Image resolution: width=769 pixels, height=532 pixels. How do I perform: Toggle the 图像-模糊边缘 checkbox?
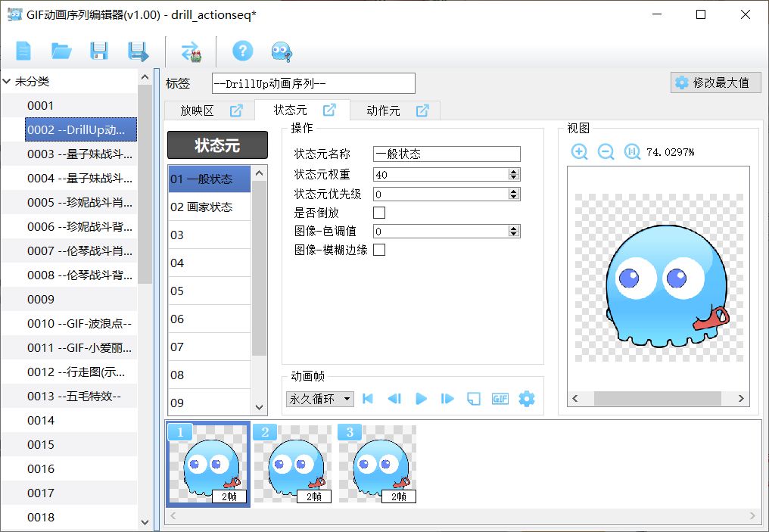[x=379, y=250]
